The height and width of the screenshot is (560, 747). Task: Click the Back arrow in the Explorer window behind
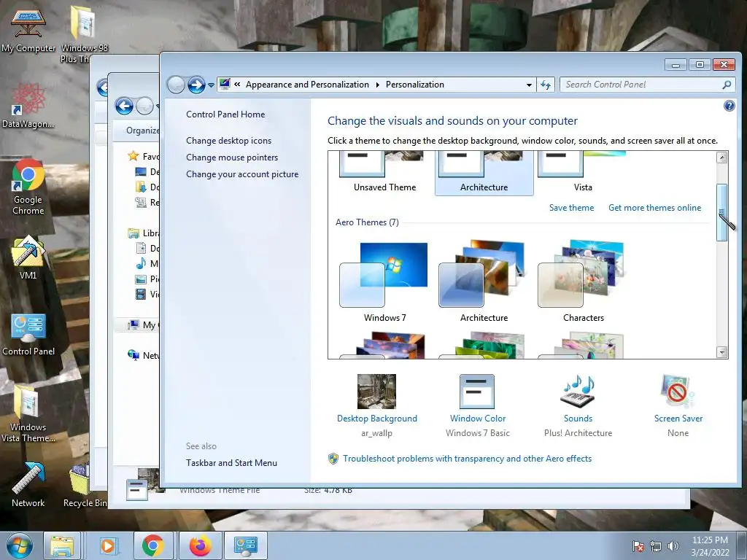[x=124, y=106]
